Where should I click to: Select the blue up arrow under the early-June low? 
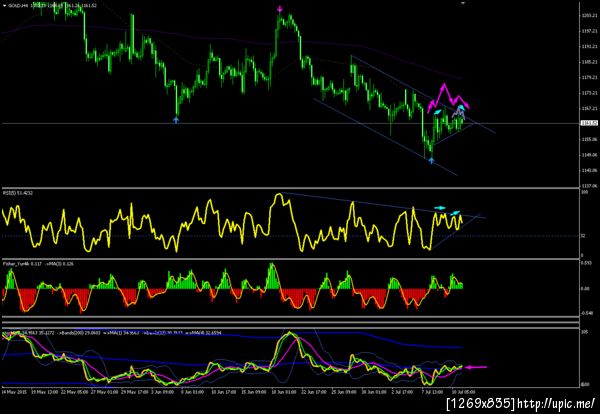[176, 120]
